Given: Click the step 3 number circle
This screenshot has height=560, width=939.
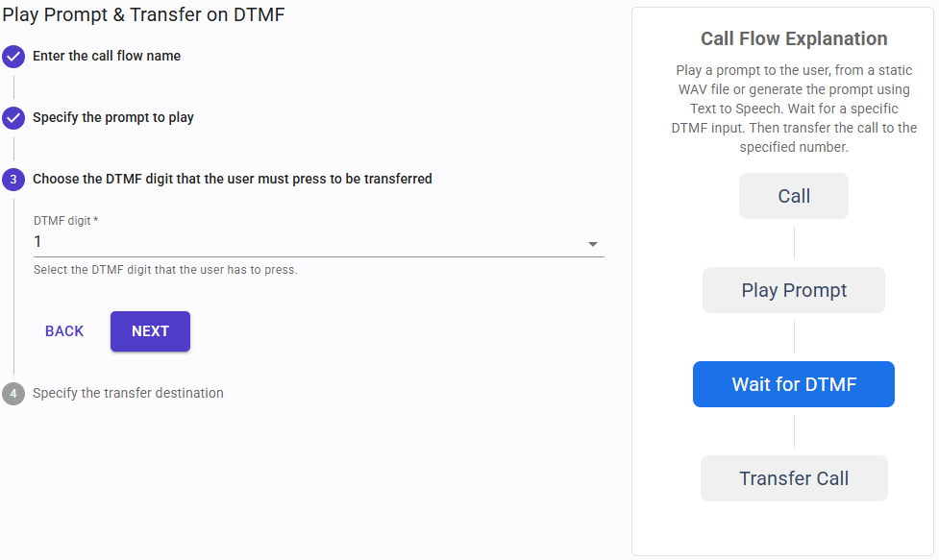Looking at the screenshot, I should click(x=13, y=180).
